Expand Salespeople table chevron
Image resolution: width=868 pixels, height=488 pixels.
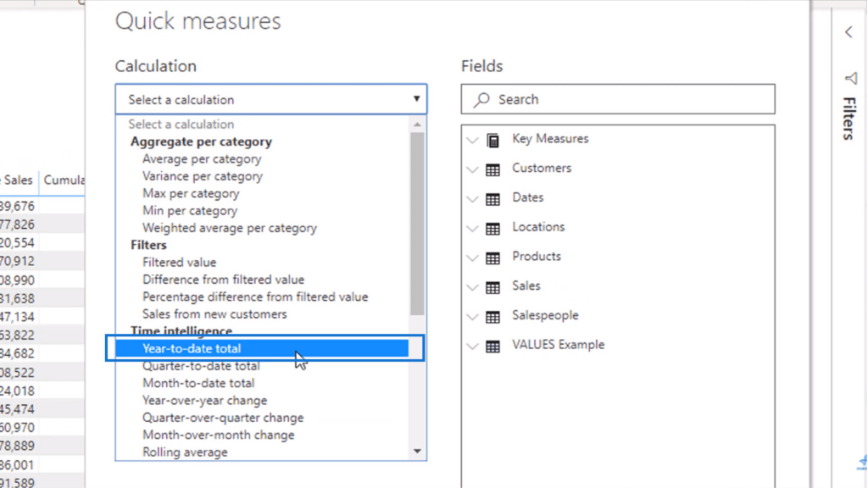pyautogui.click(x=472, y=317)
